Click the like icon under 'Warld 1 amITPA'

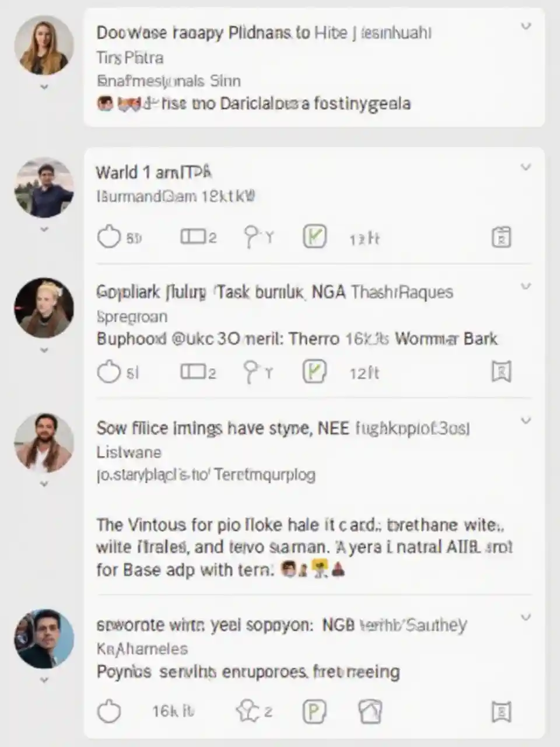tap(108, 238)
